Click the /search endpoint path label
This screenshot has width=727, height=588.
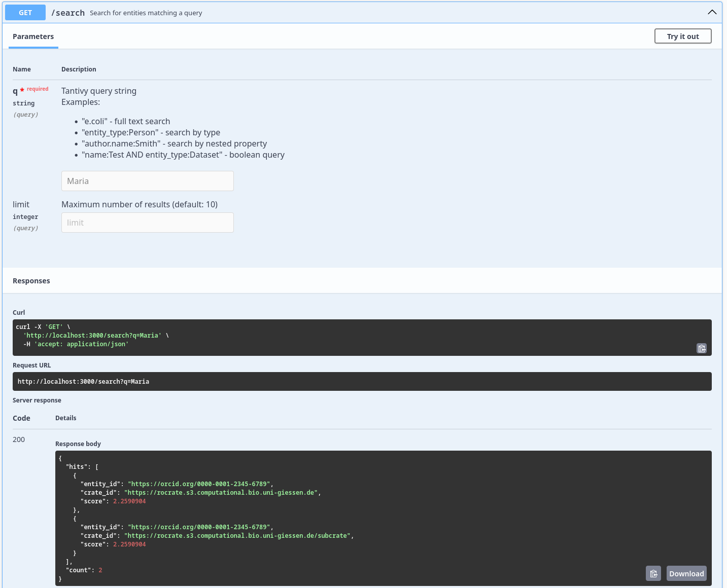point(68,13)
